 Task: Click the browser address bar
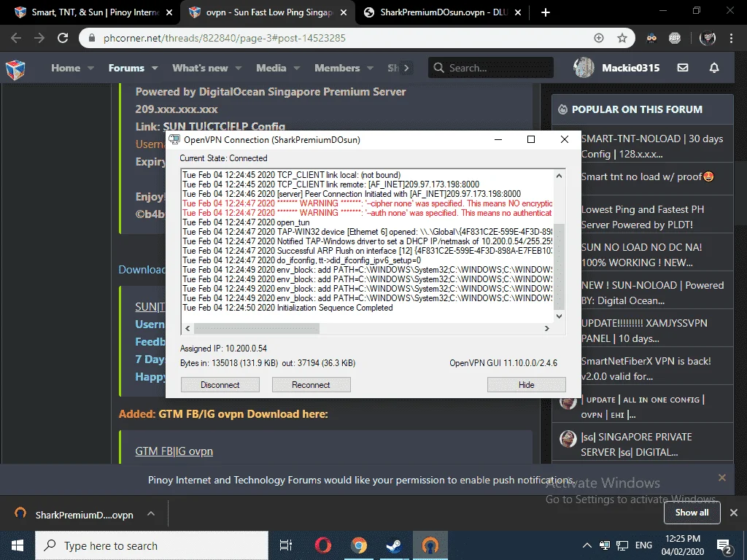click(343, 38)
